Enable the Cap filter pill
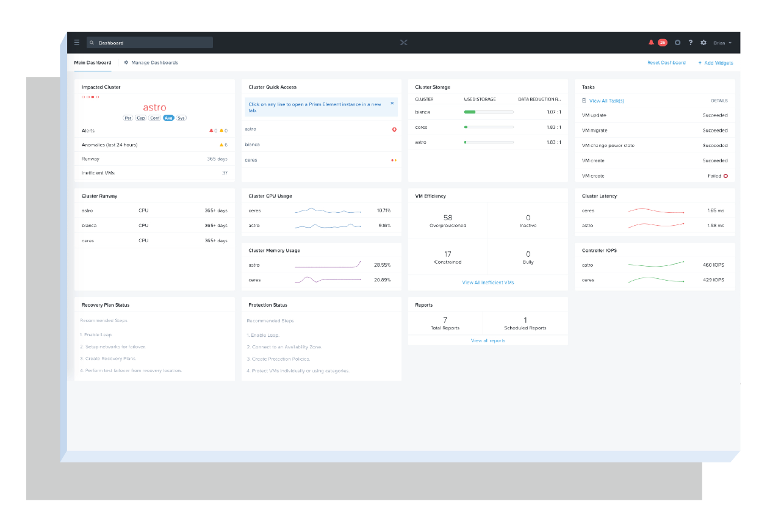Viewport: 781px width, 532px height. pos(140,118)
